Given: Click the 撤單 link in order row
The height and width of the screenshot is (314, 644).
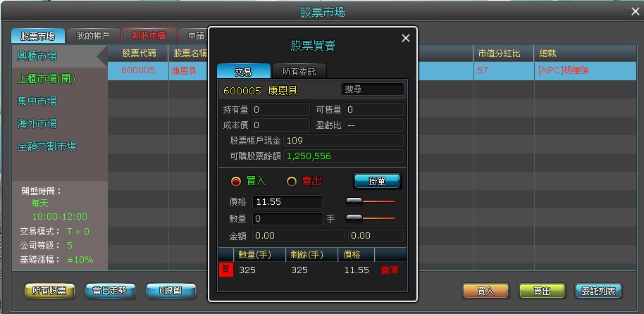Looking at the screenshot, I should pos(389,270).
